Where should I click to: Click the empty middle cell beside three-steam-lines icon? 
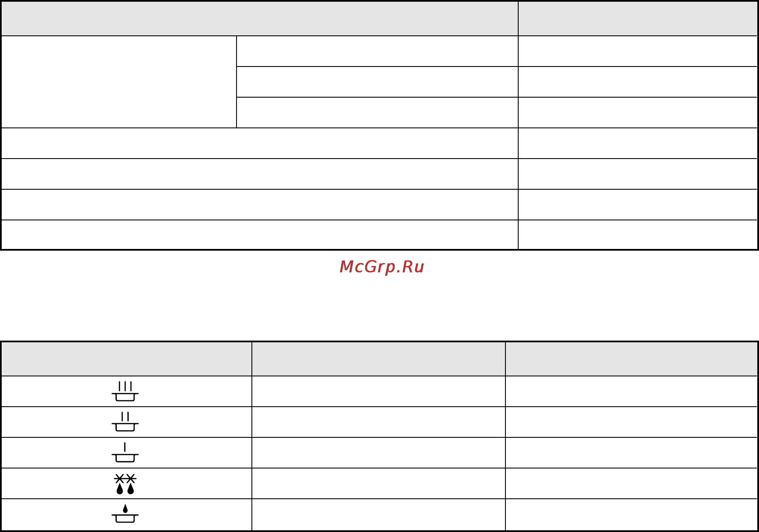pyautogui.click(x=378, y=391)
